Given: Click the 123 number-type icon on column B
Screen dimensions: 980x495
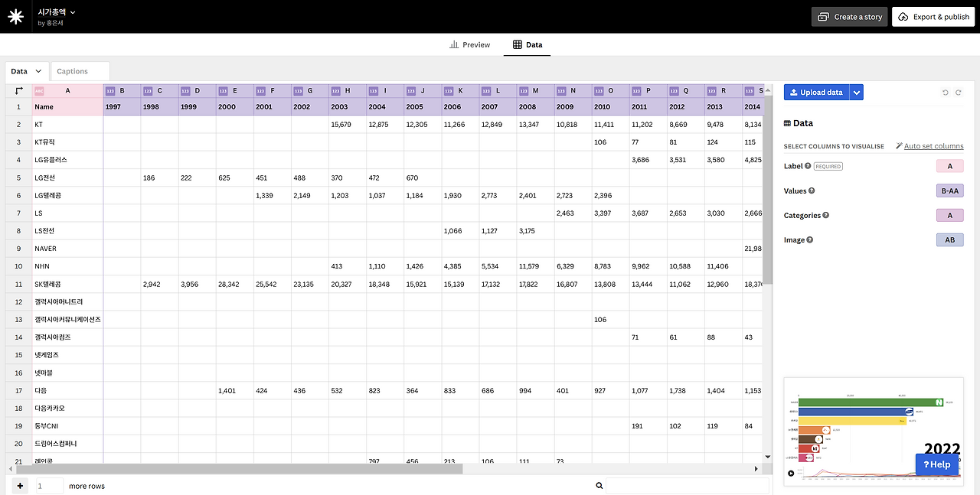Looking at the screenshot, I should (111, 90).
